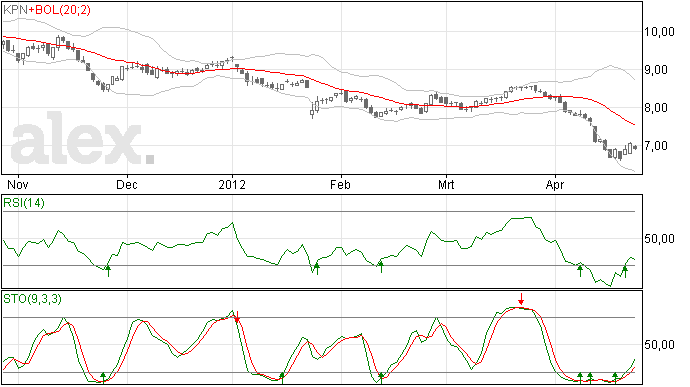690x387 pixels.
Task: Click the RSI buy arrow in mid February
Action: (381, 267)
